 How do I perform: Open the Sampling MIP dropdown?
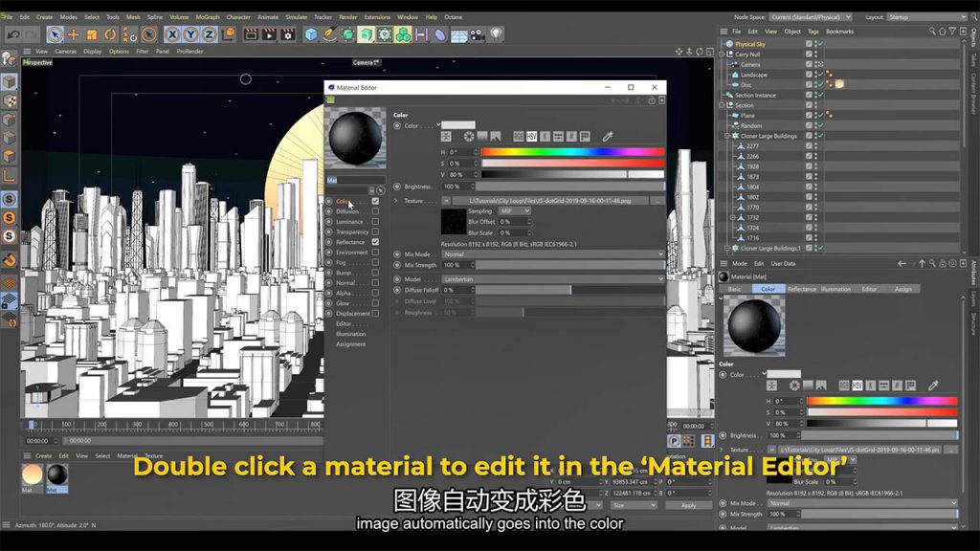click(x=514, y=211)
